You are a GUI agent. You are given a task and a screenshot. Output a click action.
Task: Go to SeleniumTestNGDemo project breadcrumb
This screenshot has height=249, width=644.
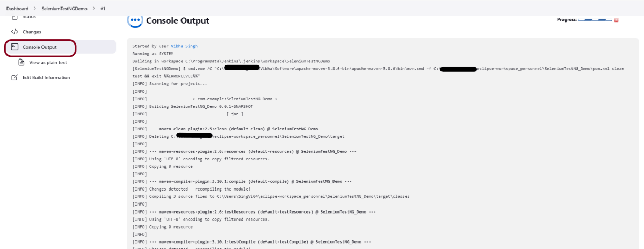click(64, 9)
